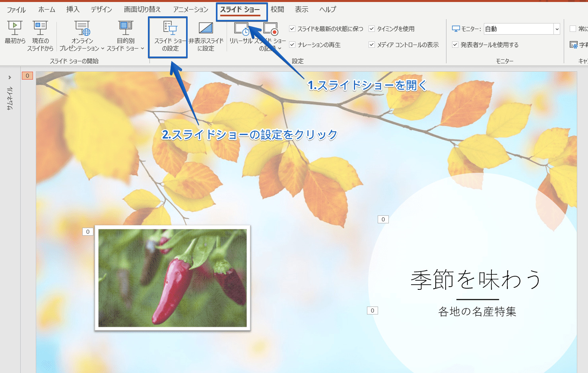
Task: Toggle play narrations (ナレーションの再生) checkbox
Action: (x=292, y=45)
